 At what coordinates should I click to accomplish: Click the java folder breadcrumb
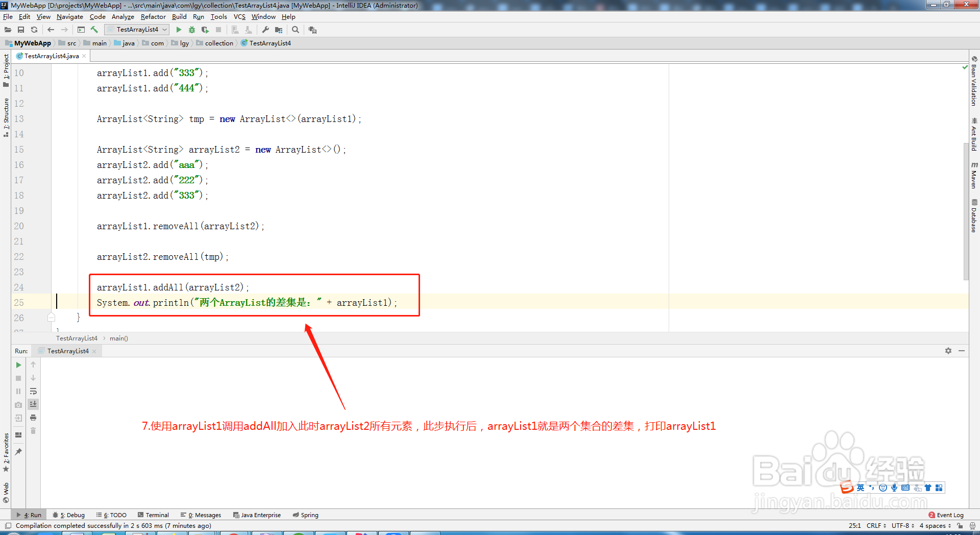[125, 43]
